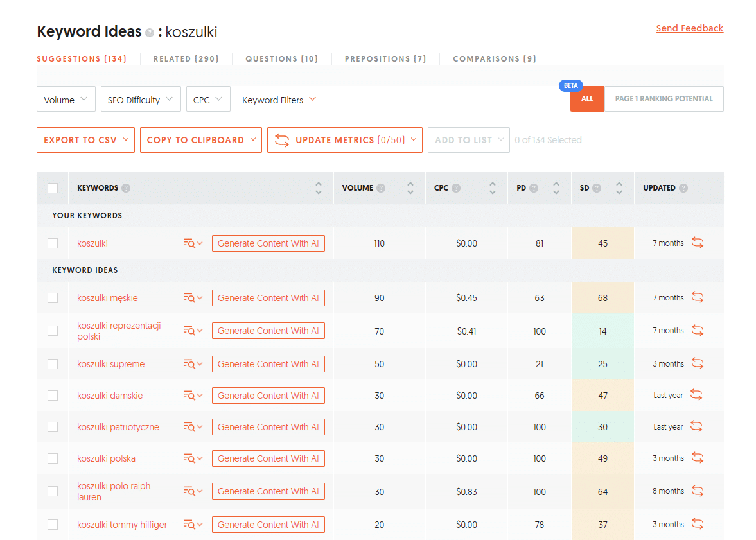Refresh metrics for koszulki patriotyczne row
Viewport: 756px width, 540px height.
pos(696,426)
